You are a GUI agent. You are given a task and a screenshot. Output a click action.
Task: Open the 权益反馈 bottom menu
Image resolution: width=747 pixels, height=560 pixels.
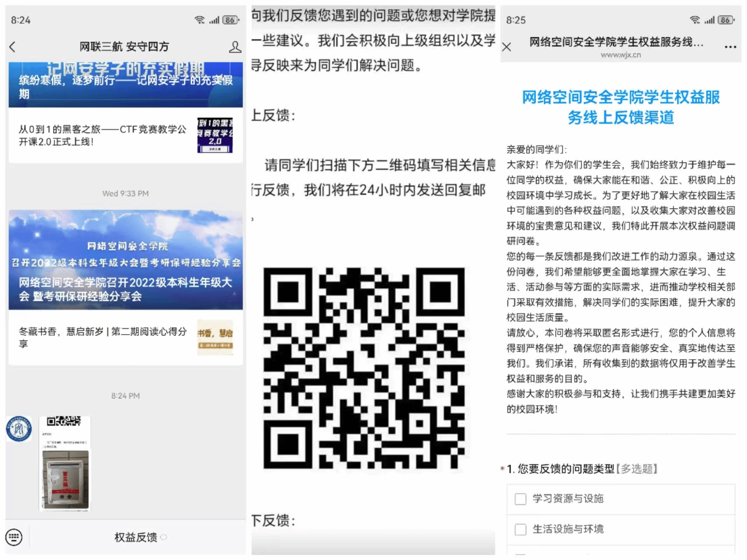point(136,537)
